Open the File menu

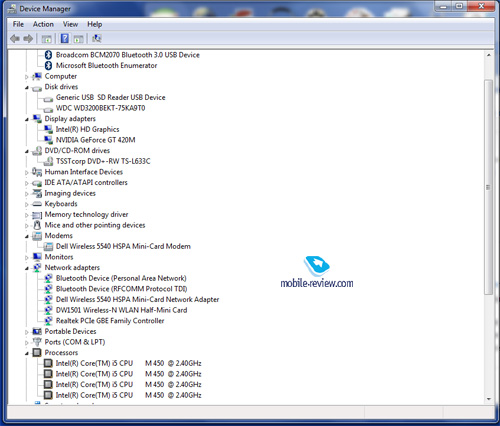[x=18, y=24]
